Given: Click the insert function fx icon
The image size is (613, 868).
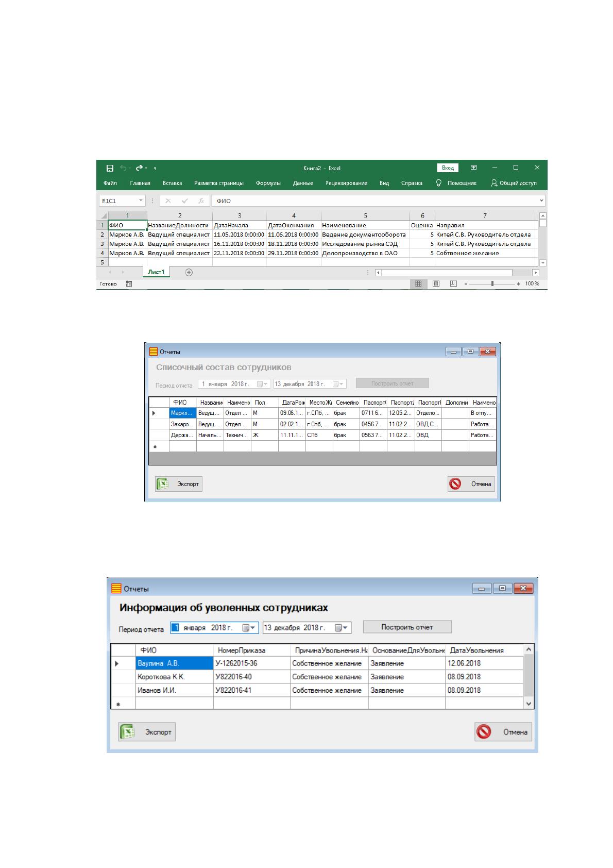Looking at the screenshot, I should click(x=201, y=201).
